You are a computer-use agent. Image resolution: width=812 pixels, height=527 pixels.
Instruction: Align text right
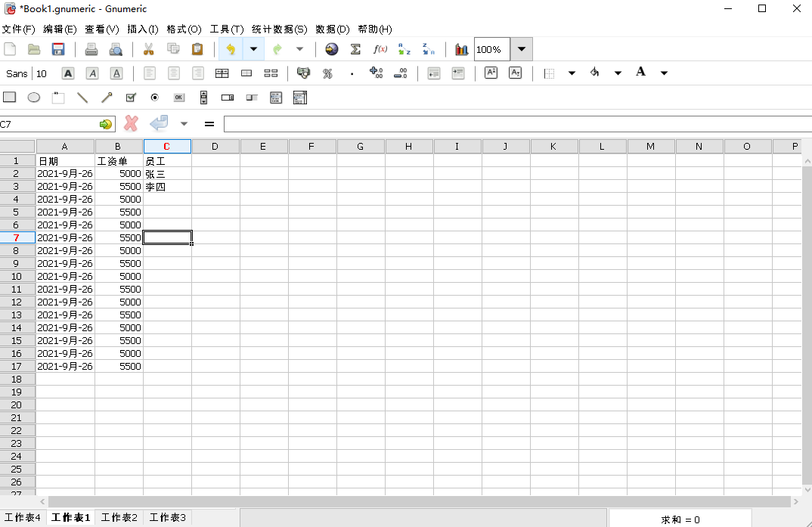coord(198,73)
